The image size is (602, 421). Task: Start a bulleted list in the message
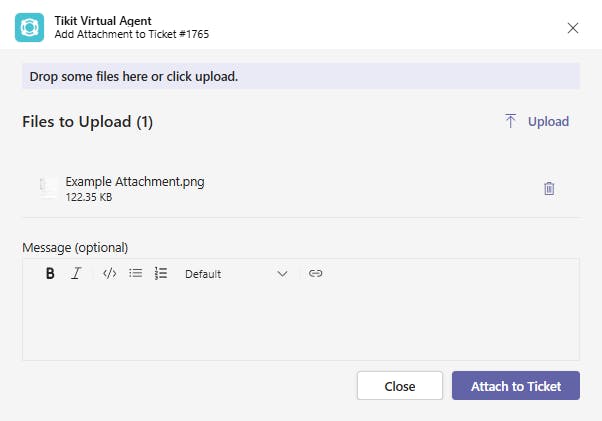pos(136,273)
